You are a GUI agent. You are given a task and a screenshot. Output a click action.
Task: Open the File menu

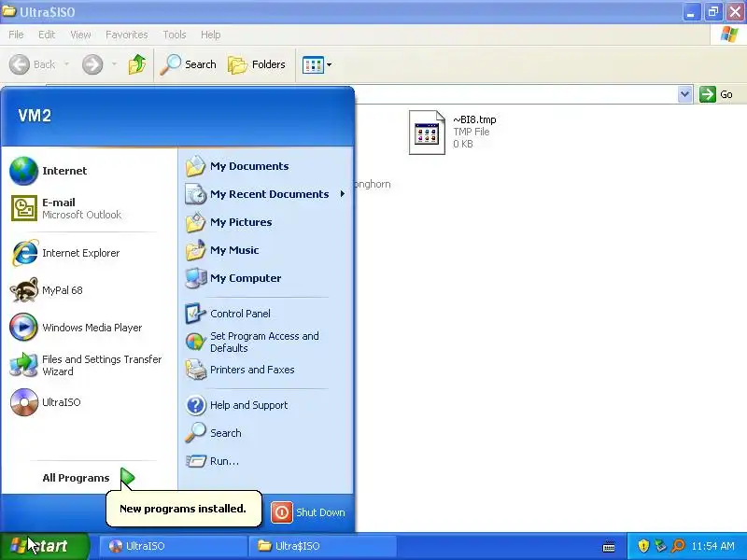[16, 35]
